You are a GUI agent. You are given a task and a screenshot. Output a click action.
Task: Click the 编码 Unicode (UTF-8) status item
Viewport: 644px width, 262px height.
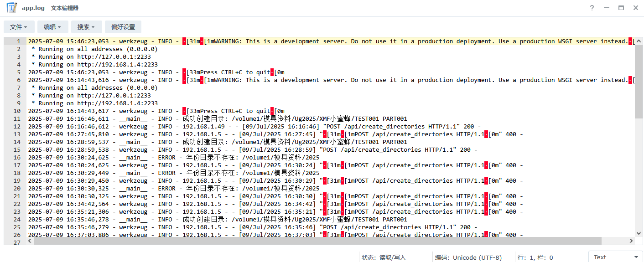pos(468,257)
